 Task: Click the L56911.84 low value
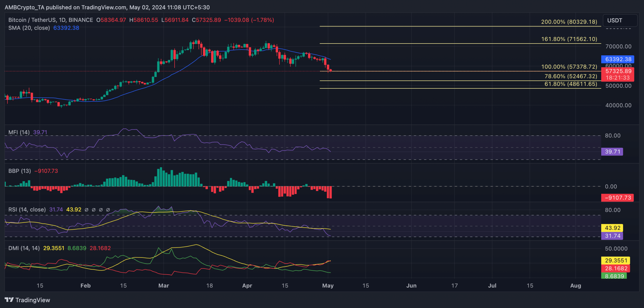(x=175, y=20)
